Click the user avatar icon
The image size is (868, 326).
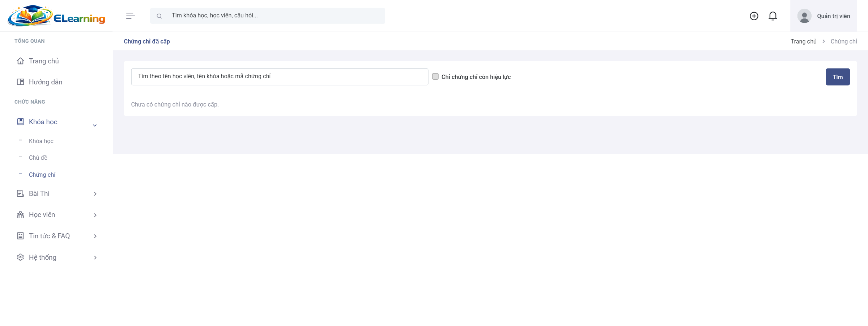804,16
